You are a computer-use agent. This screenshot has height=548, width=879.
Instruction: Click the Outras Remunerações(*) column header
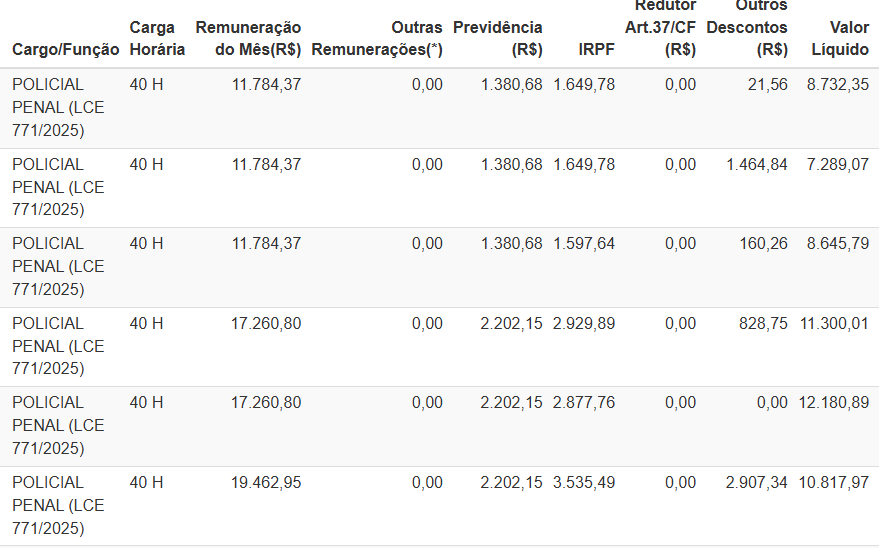coord(377,38)
